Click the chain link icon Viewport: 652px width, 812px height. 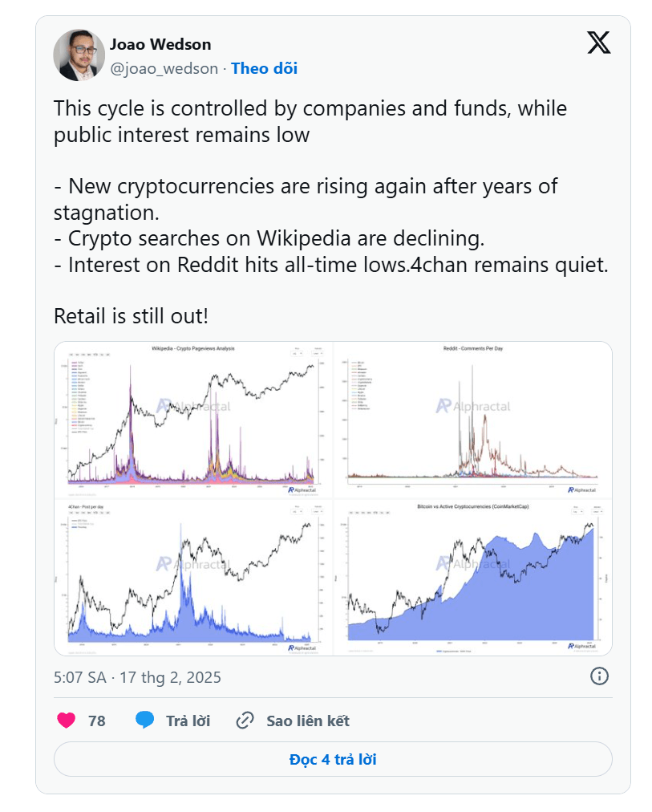tap(245, 721)
